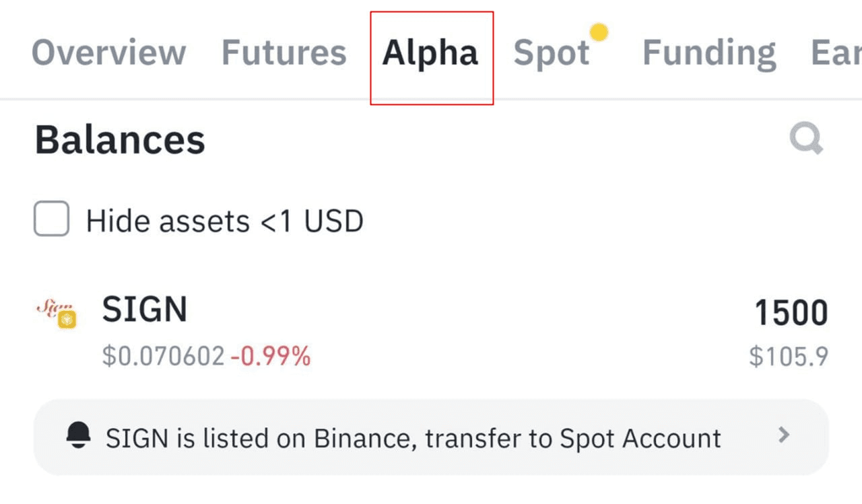Viewport: 862px width, 504px height.
Task: Click the bell notification icon
Action: tap(78, 436)
